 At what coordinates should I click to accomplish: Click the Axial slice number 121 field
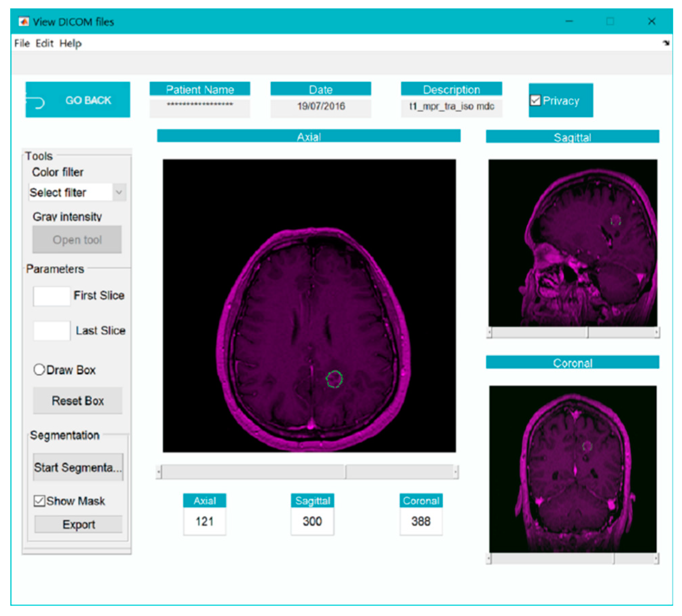pyautogui.click(x=205, y=521)
